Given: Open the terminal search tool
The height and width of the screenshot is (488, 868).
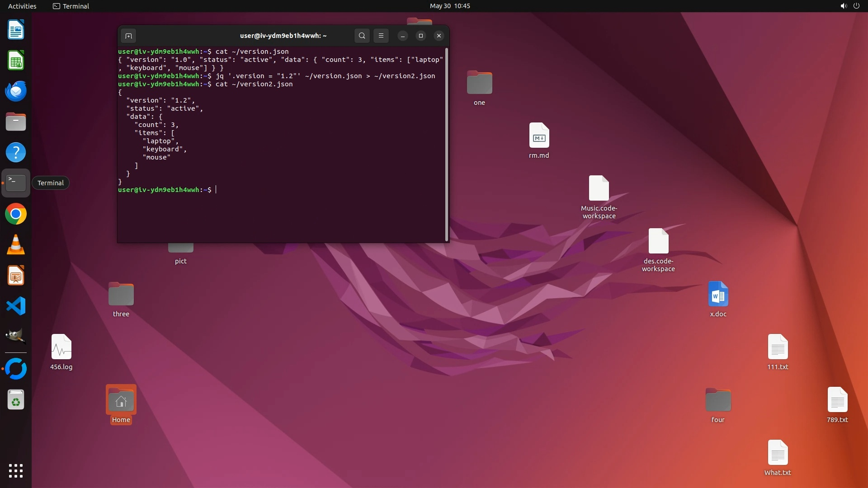Looking at the screenshot, I should 362,36.
